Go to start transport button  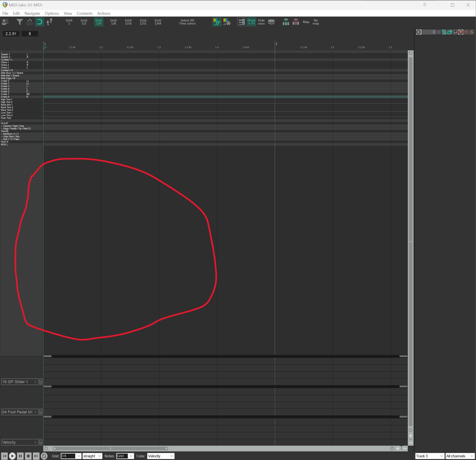click(4, 456)
